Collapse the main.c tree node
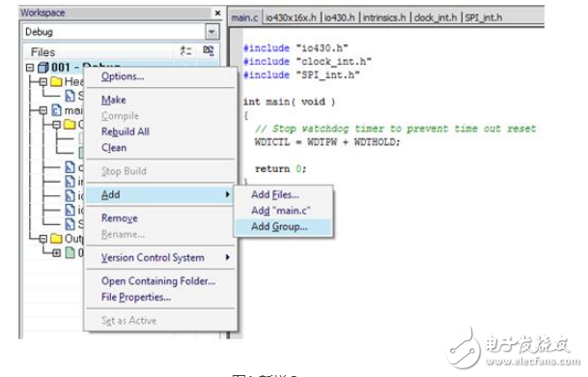This screenshot has height=377, width=588. coord(43,110)
